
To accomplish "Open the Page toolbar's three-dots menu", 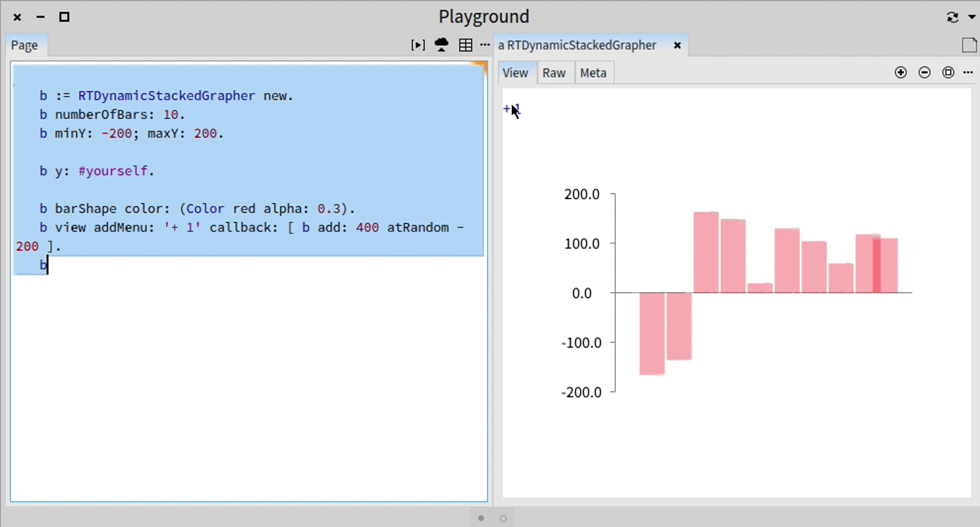I will coord(485,45).
